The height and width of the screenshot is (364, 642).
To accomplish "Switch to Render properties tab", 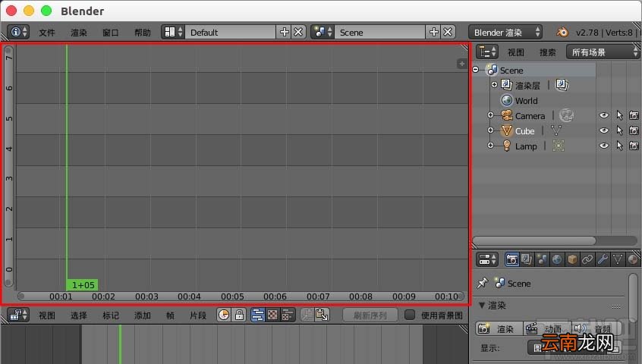I will tap(511, 259).
